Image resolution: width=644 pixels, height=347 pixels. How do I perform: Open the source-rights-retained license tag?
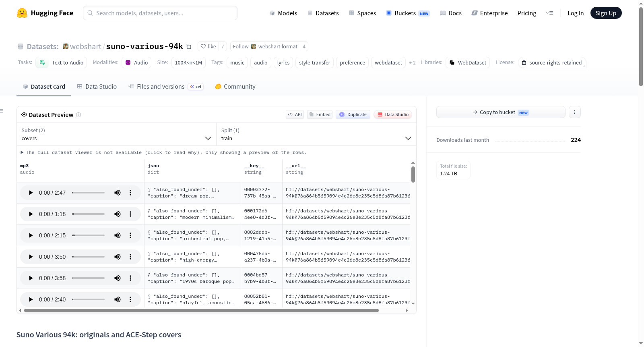tap(552, 62)
